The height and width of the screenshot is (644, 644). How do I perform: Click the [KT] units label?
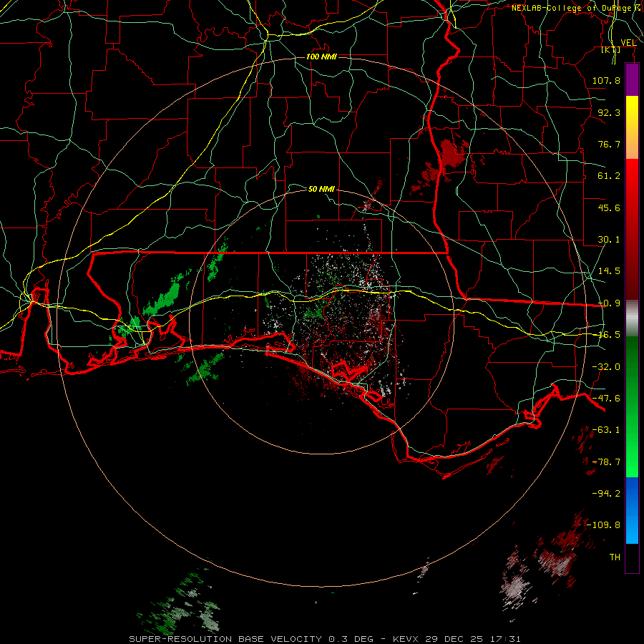tap(611, 50)
